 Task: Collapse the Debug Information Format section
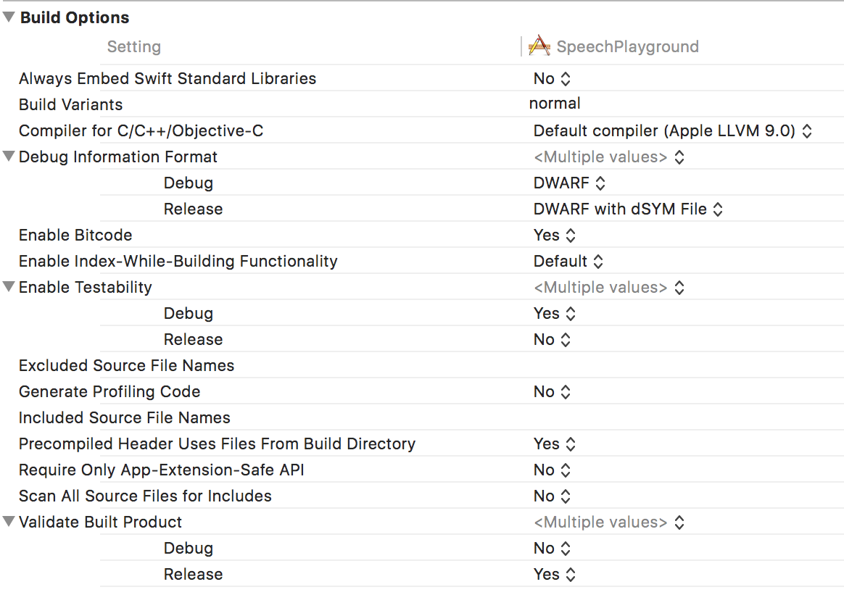pos(8,157)
